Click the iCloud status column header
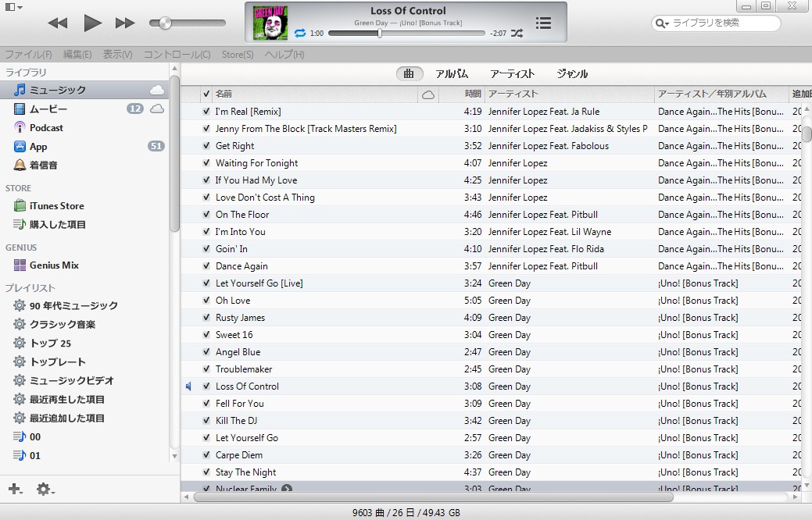This screenshot has height=520, width=812. (428, 94)
